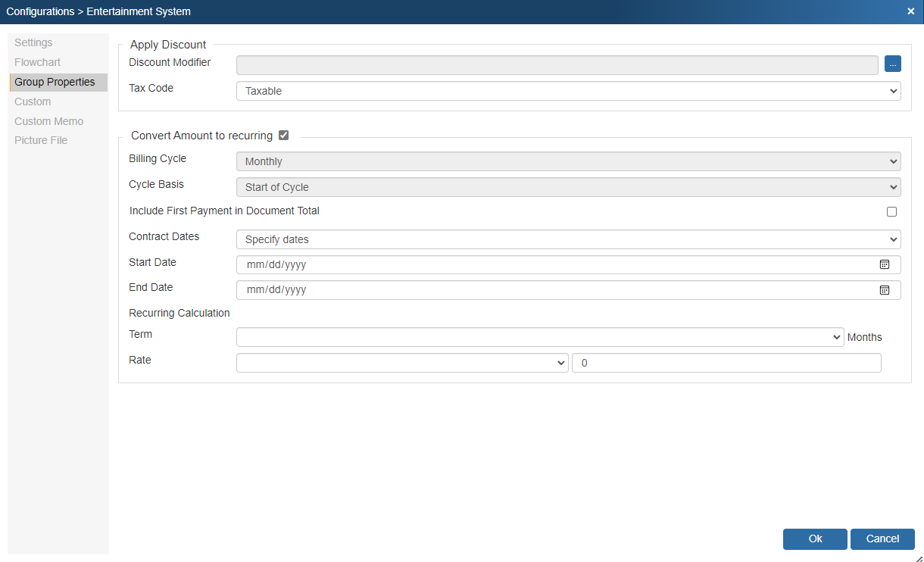Open the Tax Code dropdown
This screenshot has height=562, width=924.
tap(568, 91)
